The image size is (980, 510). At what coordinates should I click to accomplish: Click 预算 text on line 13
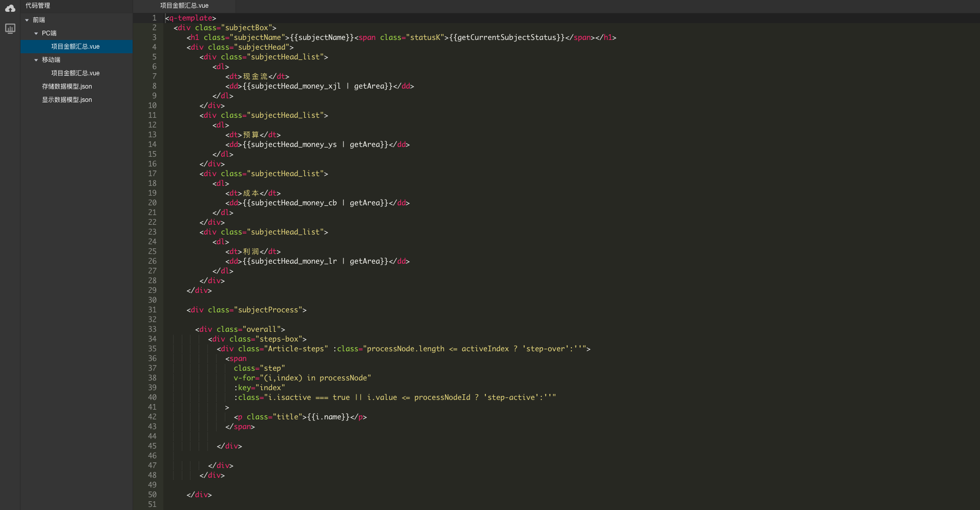click(251, 135)
